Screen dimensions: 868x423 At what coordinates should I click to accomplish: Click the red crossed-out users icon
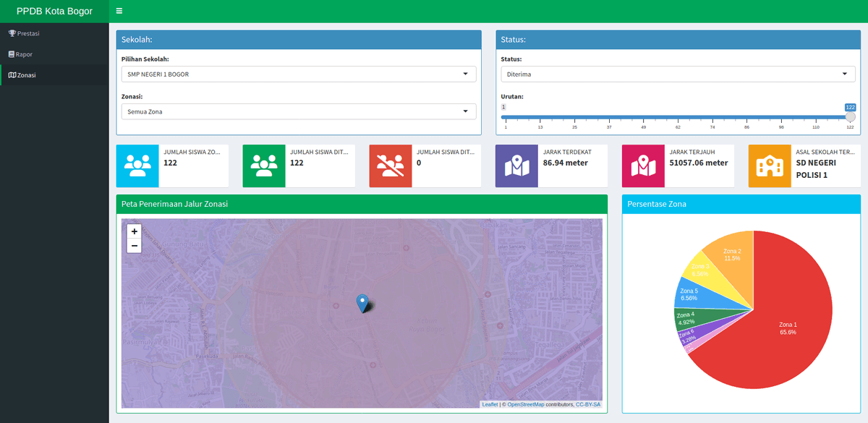point(391,166)
